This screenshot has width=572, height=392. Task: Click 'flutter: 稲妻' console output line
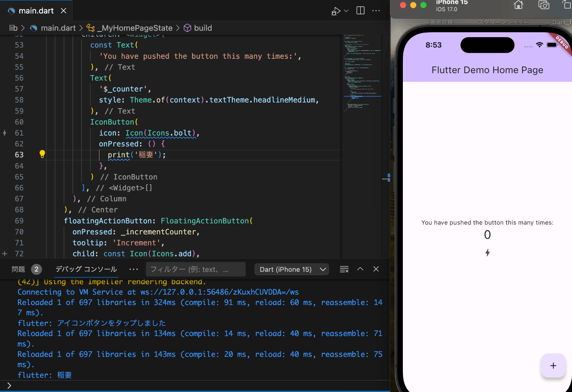pos(45,375)
